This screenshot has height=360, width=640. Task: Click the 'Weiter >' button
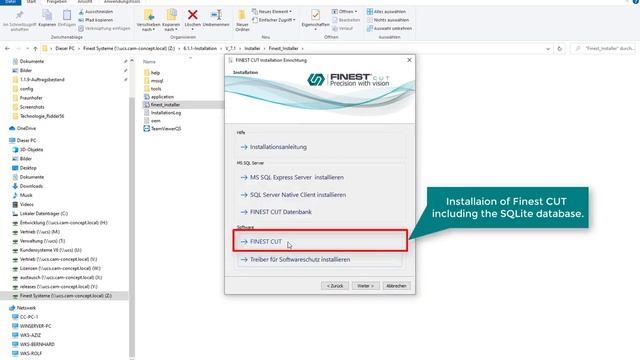coord(365,286)
